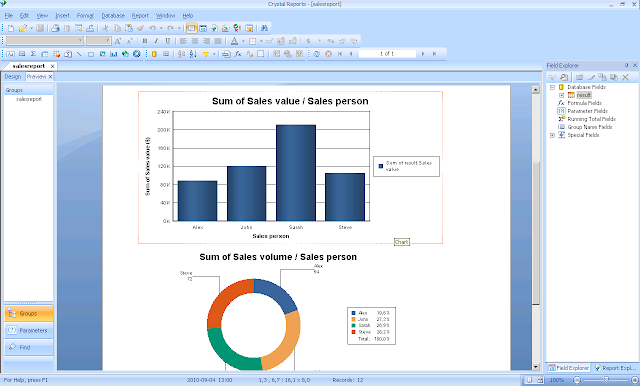Refresh the report data icon
The width and height of the screenshot is (640, 386).
[x=316, y=54]
